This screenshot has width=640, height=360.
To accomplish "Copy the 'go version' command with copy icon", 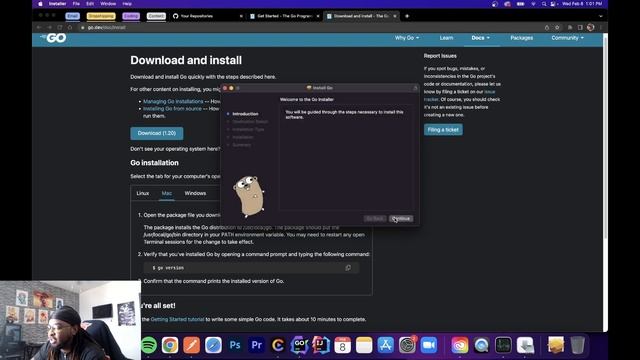I will 348,268.
